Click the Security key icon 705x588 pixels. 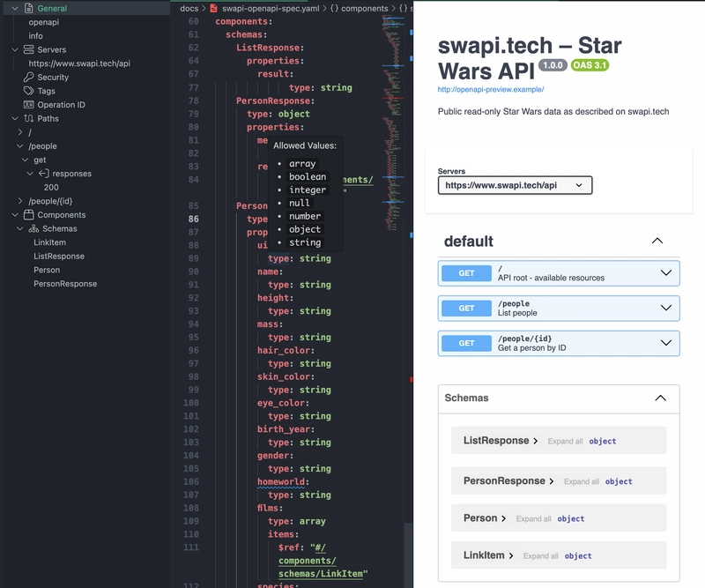(x=29, y=77)
